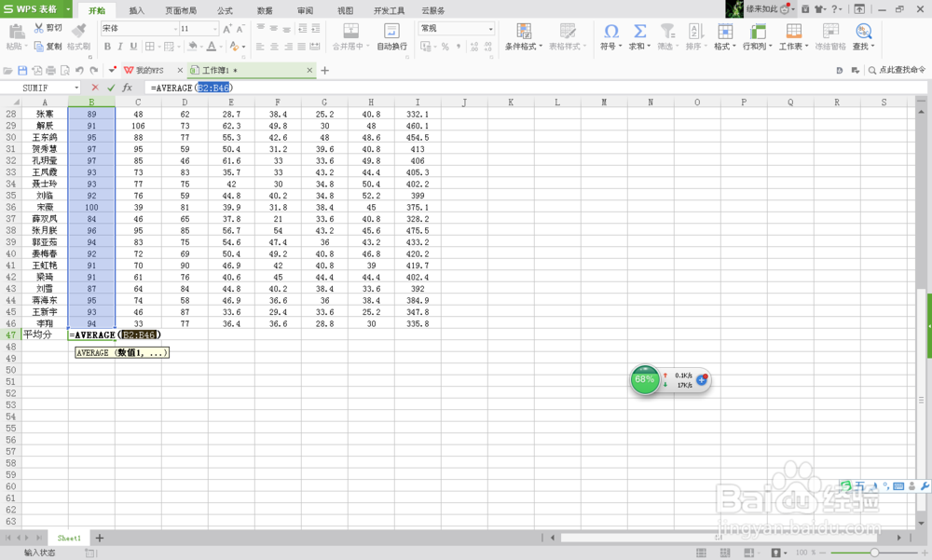
Task: Click the AutoSum (求和) sigma icon
Action: coord(639,31)
